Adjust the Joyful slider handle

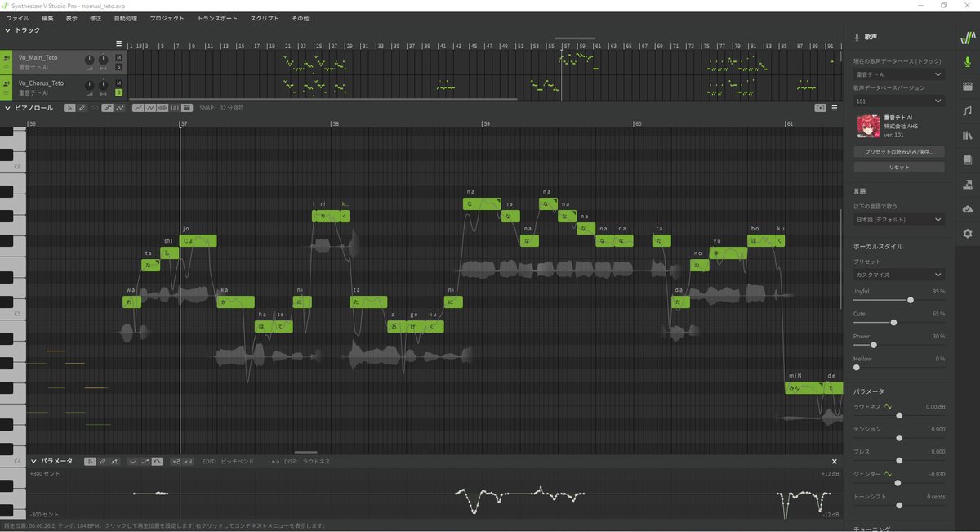[911, 300]
